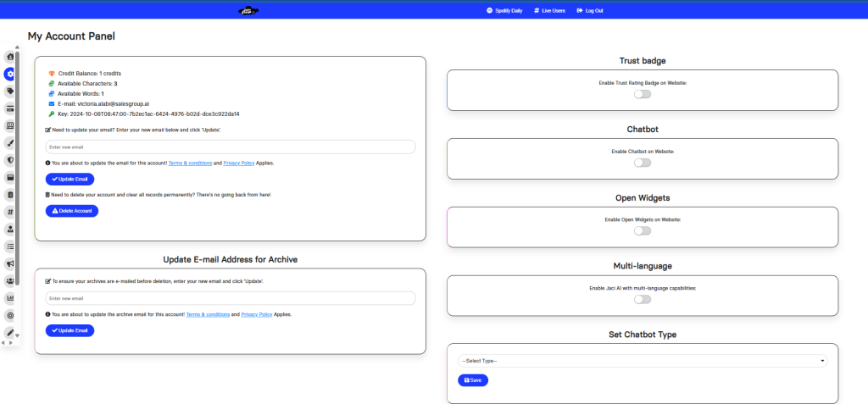
Task: Open Privacy Policy link in account card
Action: [238, 163]
